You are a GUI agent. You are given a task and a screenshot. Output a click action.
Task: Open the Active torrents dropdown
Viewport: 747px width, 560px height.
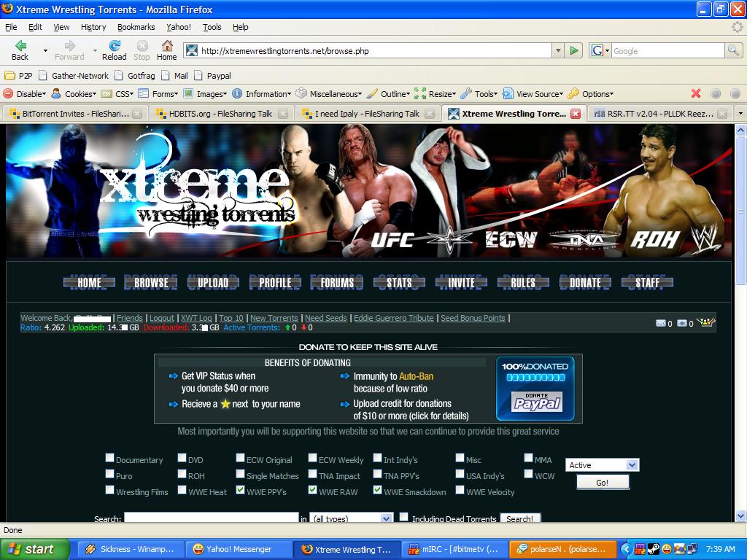coord(602,465)
